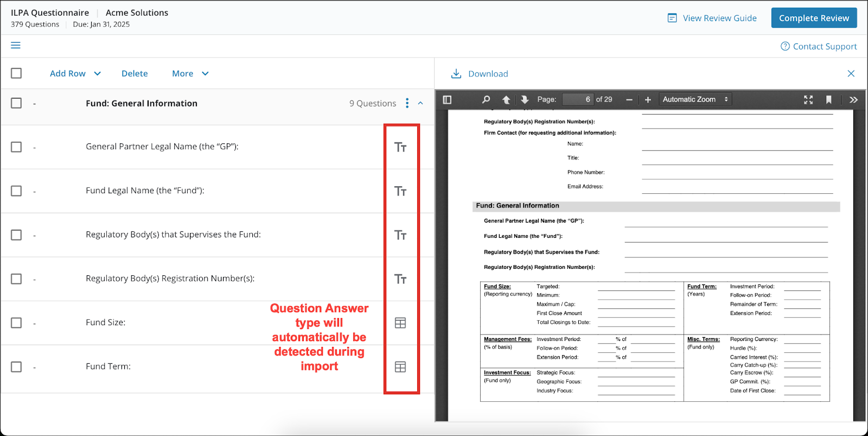Select the General Partner Legal Name checkbox
Screen dimensions: 868x436
point(16,147)
